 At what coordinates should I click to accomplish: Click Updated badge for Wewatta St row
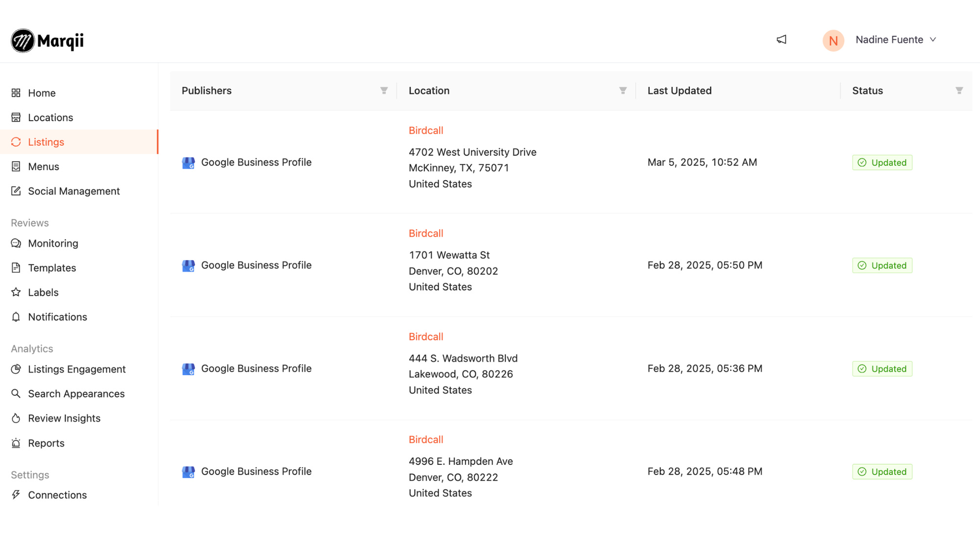(x=882, y=265)
